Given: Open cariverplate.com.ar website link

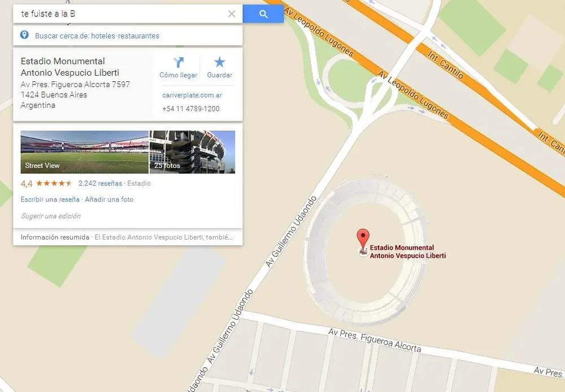Looking at the screenshot, I should [192, 95].
